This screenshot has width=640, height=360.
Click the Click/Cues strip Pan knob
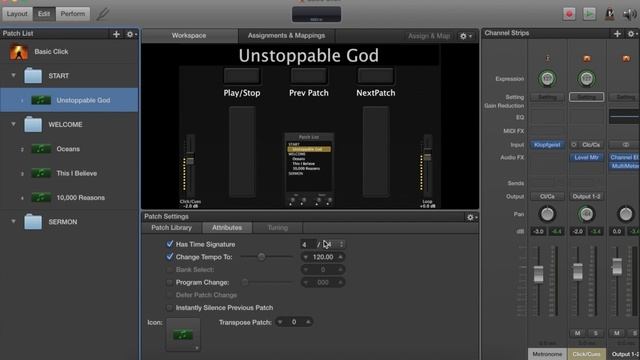pyautogui.click(x=586, y=214)
